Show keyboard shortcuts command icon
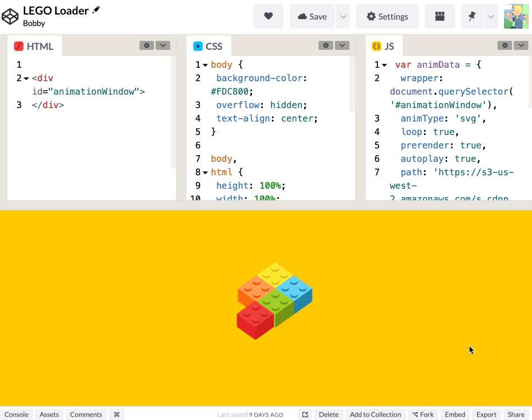 coord(116,414)
